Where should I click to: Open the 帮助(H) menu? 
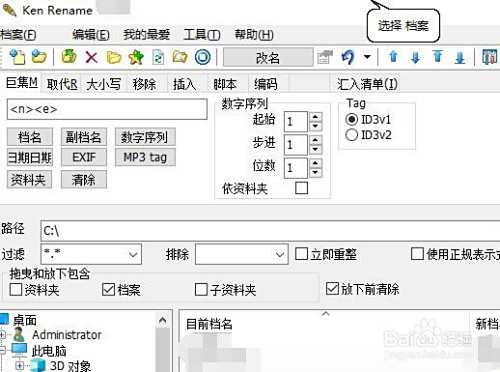(254, 35)
